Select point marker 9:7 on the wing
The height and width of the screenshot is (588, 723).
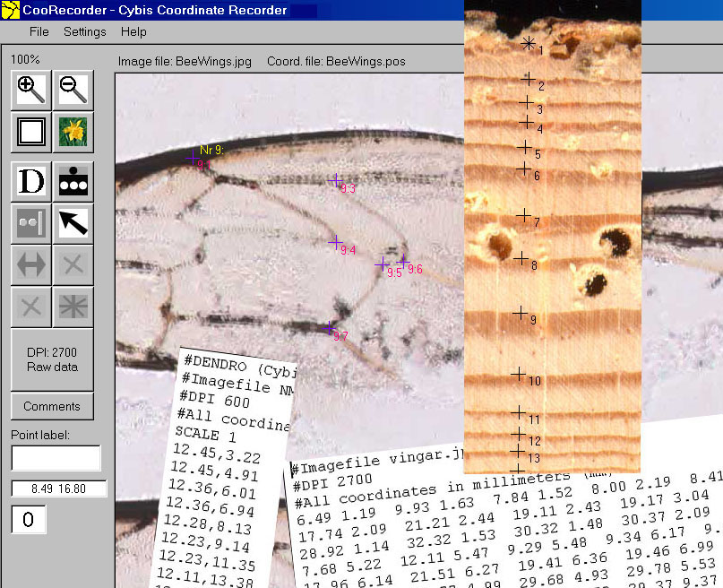329,328
